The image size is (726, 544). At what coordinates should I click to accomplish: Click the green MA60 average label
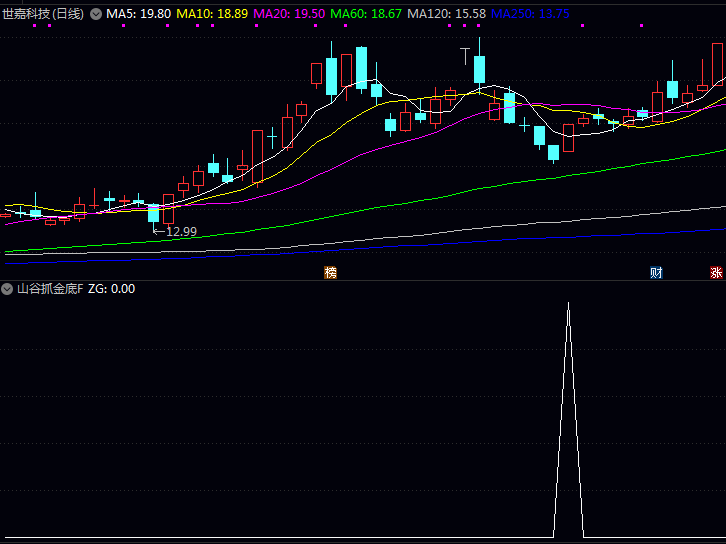click(367, 14)
